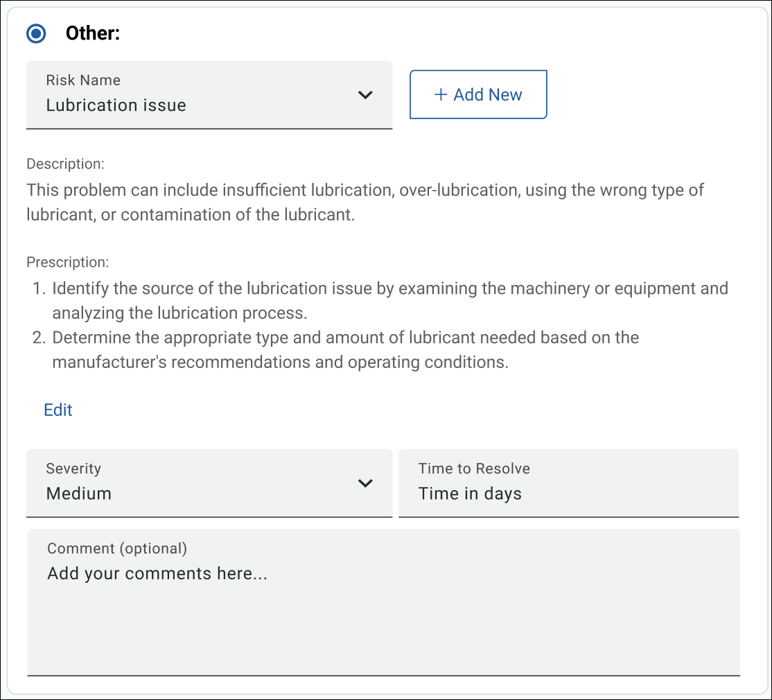Click the "Other:" option label
The image size is (772, 700).
point(93,33)
